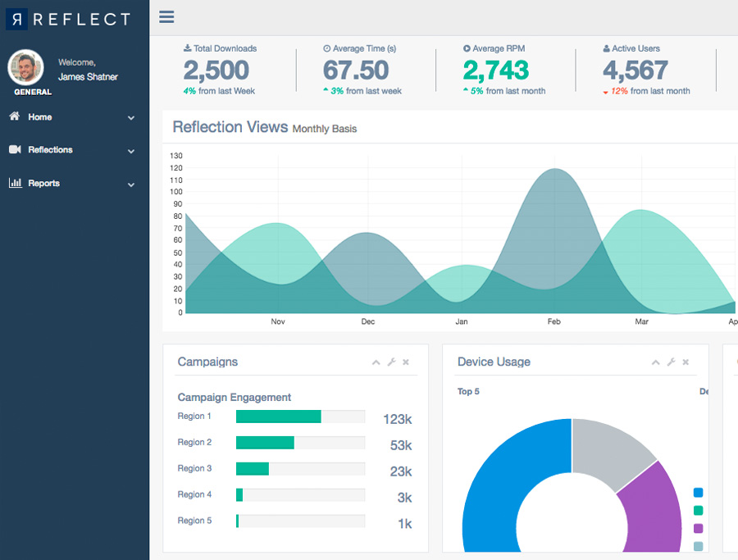This screenshot has width=738, height=560.
Task: Click the green legend color swatch
Action: (698, 511)
